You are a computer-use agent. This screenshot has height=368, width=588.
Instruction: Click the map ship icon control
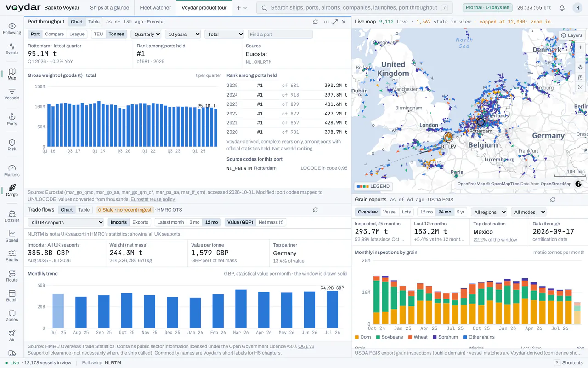580,77
